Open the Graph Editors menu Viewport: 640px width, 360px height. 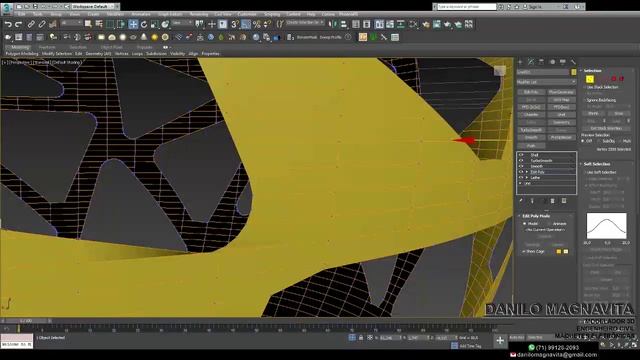pos(170,14)
